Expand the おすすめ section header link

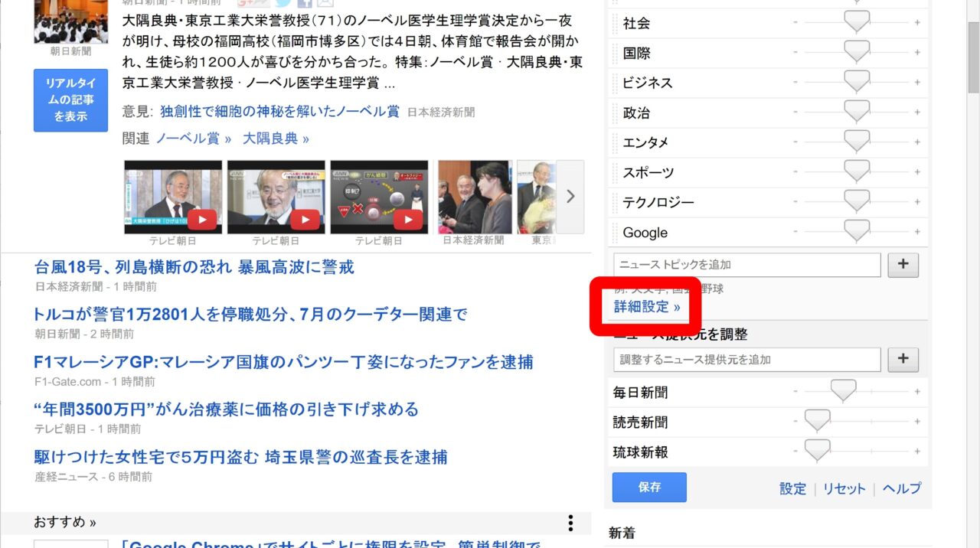pyautogui.click(x=64, y=522)
